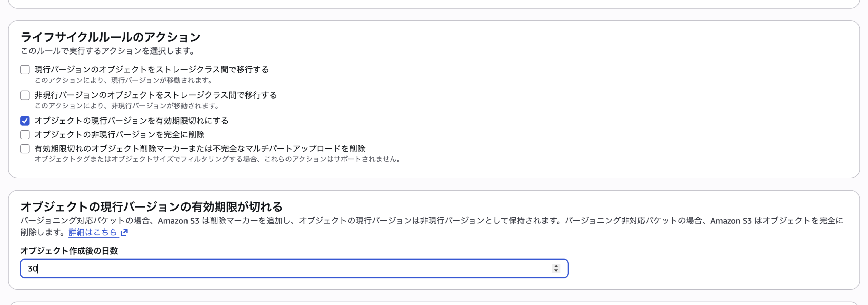
Task: Click the description このアクションにより、現行バージョンが移動されます
Action: tap(123, 80)
